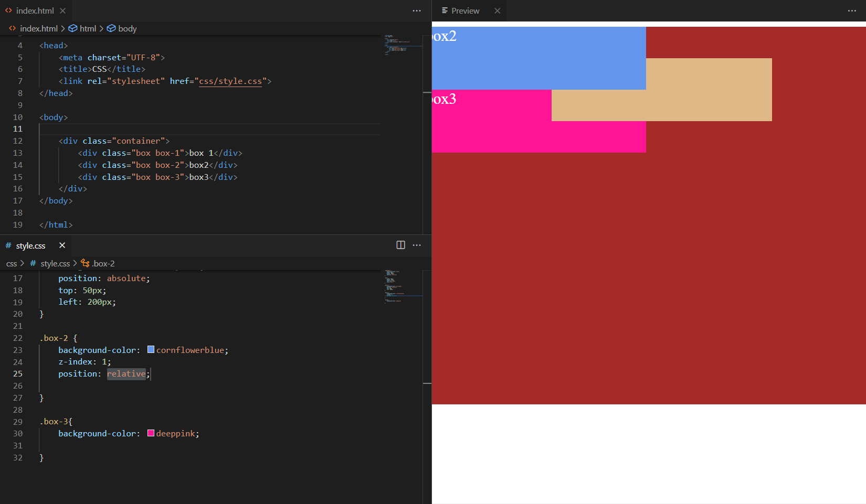Open more actions for index.html editor

(x=417, y=10)
